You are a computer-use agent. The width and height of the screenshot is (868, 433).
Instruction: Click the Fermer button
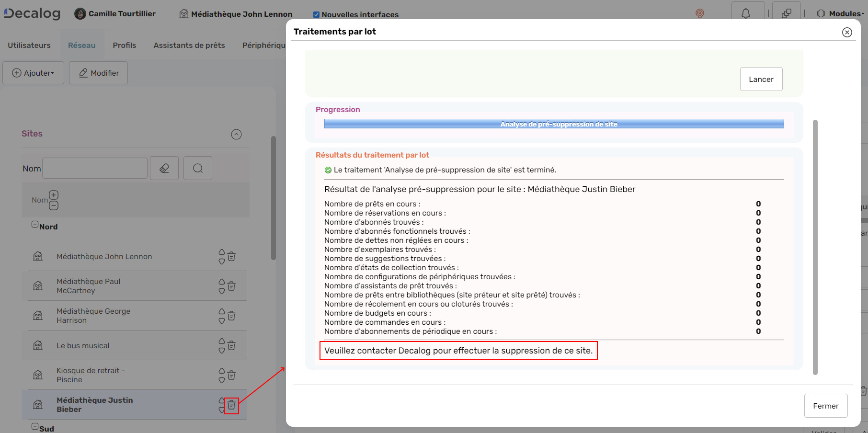tap(826, 406)
